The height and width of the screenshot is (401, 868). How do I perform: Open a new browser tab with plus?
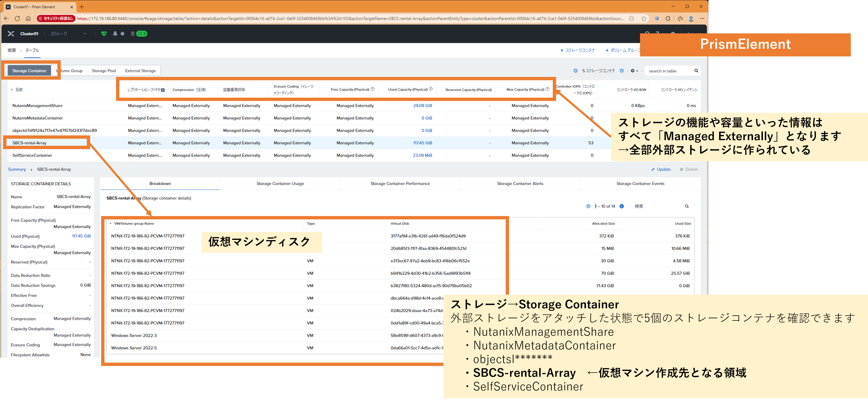[81, 7]
